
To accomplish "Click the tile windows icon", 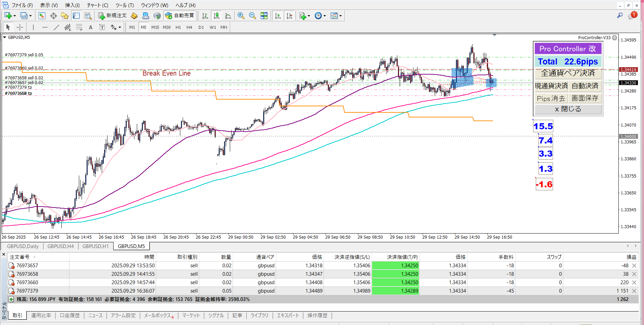I will coord(264,16).
